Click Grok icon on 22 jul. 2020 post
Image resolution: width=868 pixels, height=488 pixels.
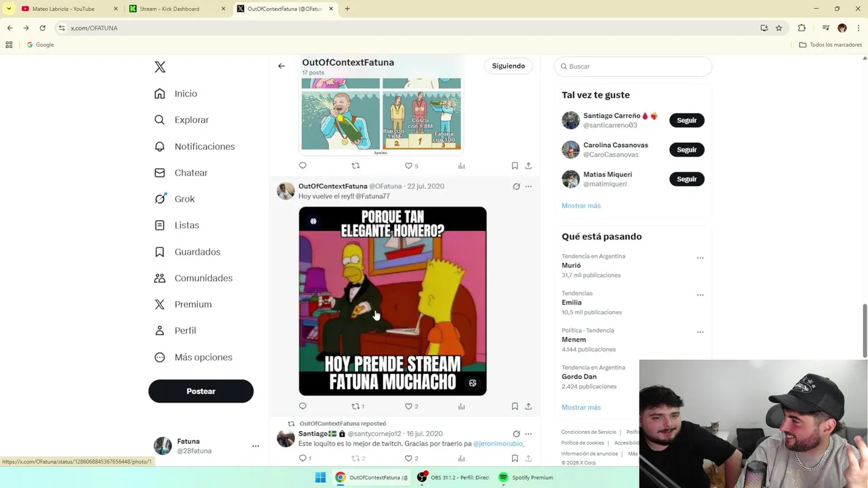click(x=516, y=186)
